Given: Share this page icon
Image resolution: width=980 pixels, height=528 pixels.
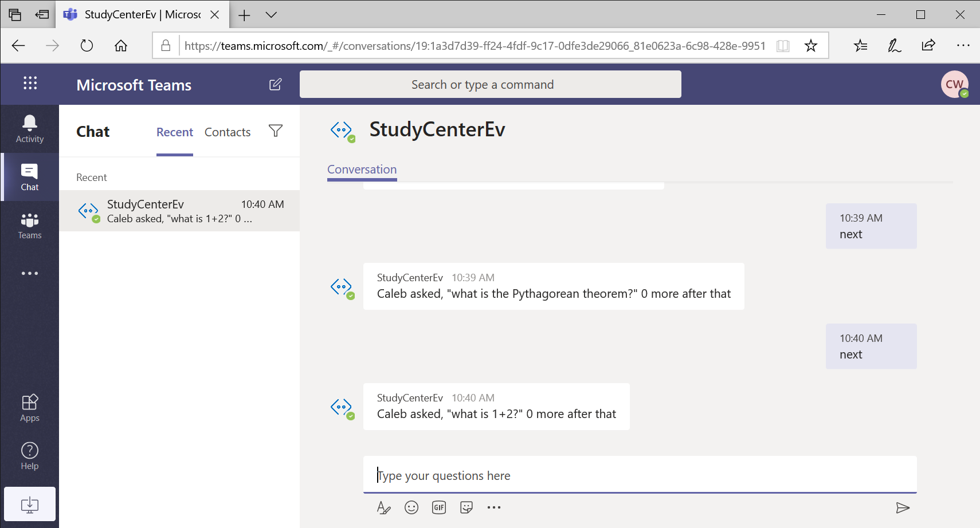Looking at the screenshot, I should pyautogui.click(x=928, y=46).
